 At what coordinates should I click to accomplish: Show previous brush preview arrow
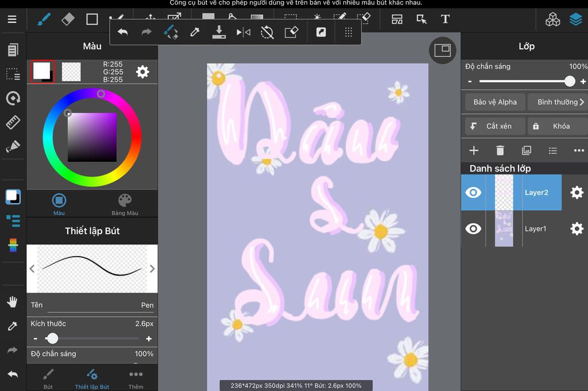pos(32,268)
